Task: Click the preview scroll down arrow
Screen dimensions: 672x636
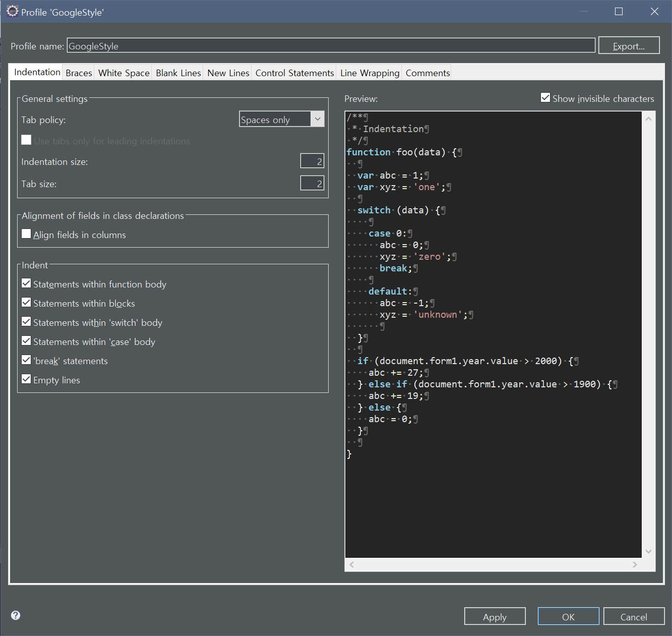Action: point(648,551)
